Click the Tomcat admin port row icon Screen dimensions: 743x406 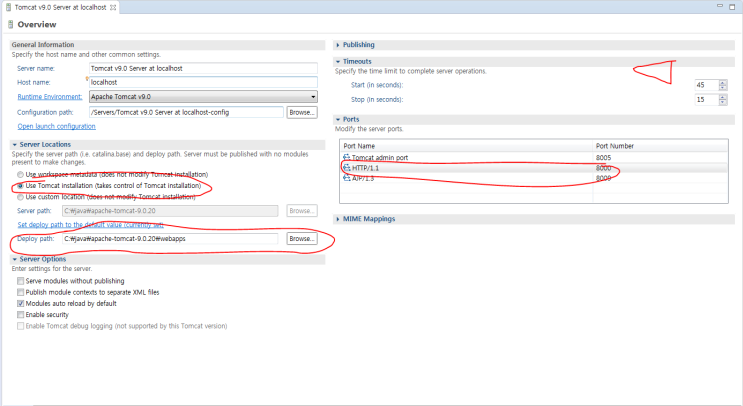tap(347, 157)
